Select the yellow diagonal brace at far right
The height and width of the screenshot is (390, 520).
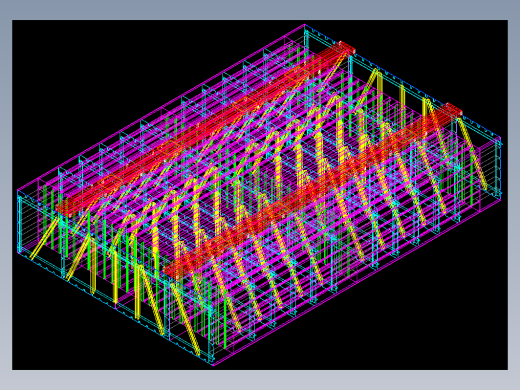(473, 154)
